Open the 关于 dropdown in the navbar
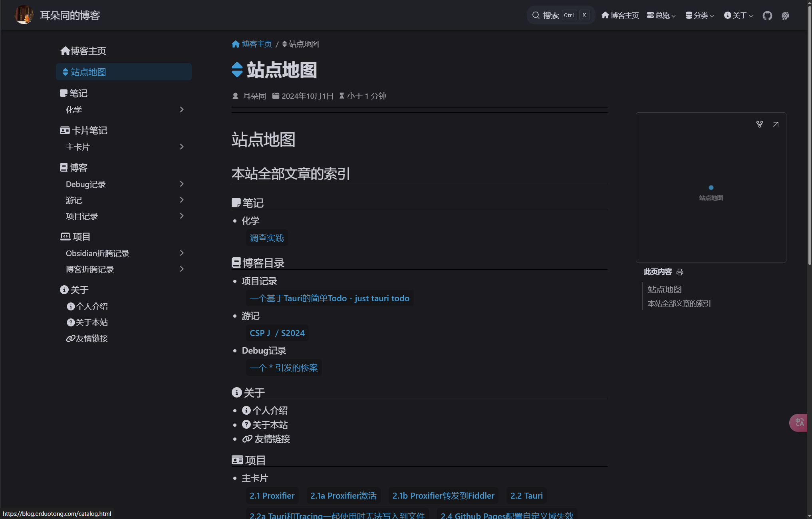The height and width of the screenshot is (519, 812). (x=738, y=15)
